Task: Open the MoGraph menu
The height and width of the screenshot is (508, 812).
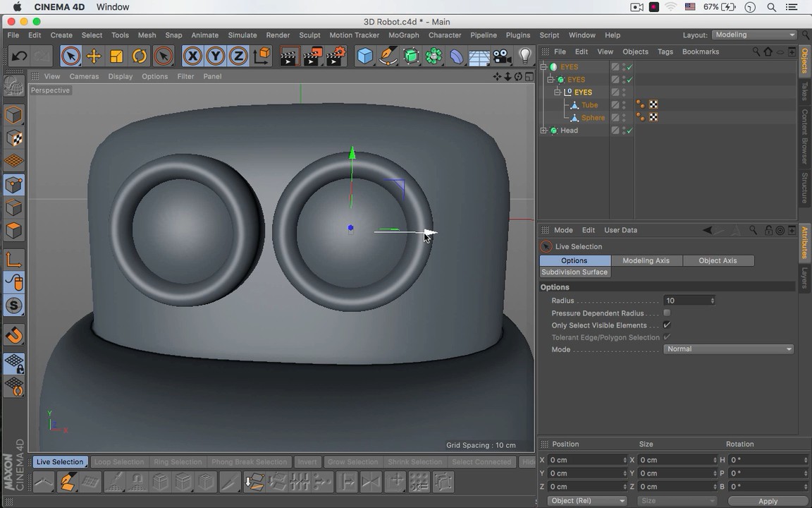Action: [403, 35]
